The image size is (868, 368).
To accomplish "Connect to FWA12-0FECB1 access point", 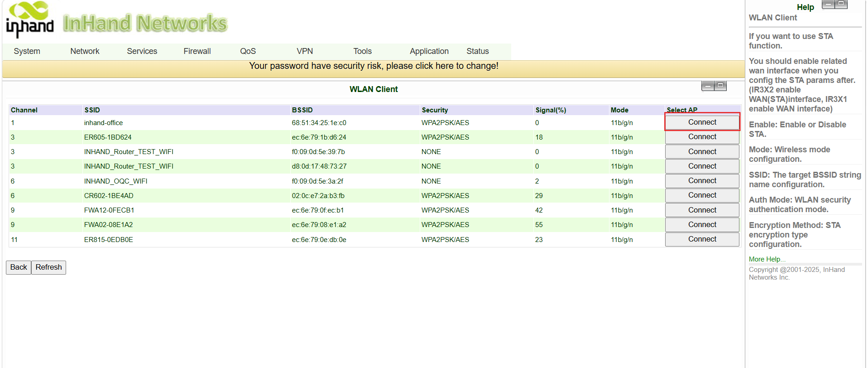I will click(702, 210).
